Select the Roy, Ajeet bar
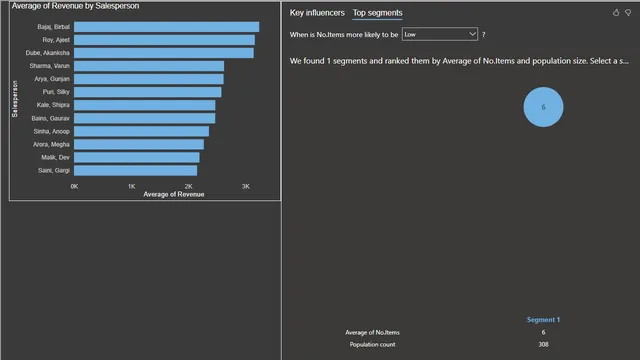The width and height of the screenshot is (640, 360). (x=164, y=40)
